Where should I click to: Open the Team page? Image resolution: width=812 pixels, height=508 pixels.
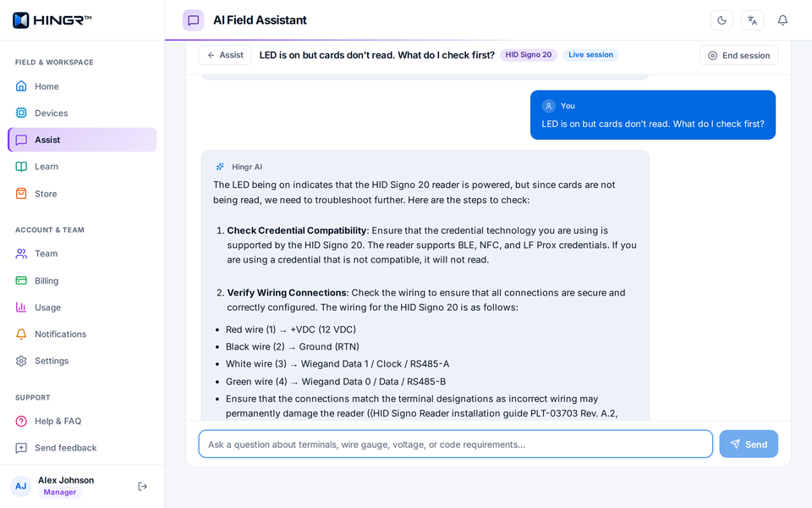[x=82, y=253]
